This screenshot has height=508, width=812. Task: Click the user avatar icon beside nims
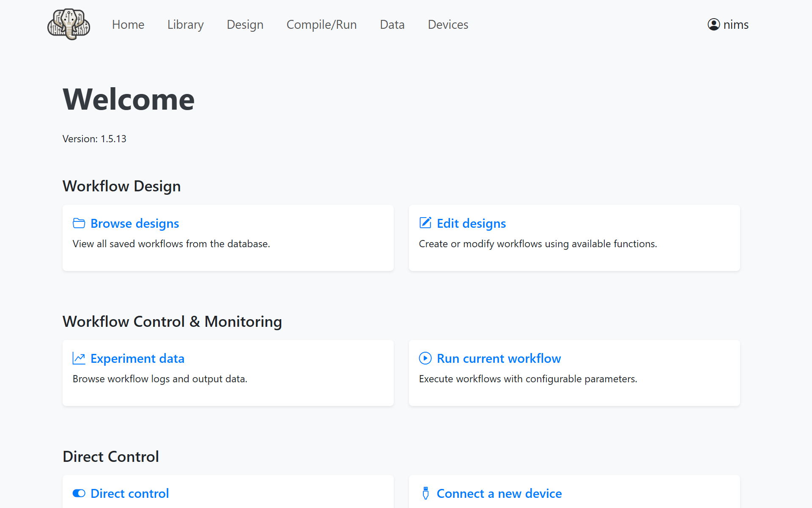tap(713, 25)
